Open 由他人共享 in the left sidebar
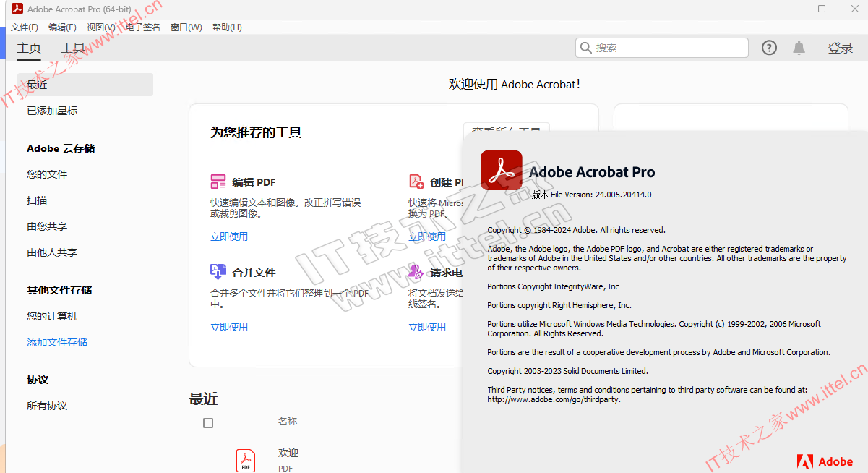 52,252
